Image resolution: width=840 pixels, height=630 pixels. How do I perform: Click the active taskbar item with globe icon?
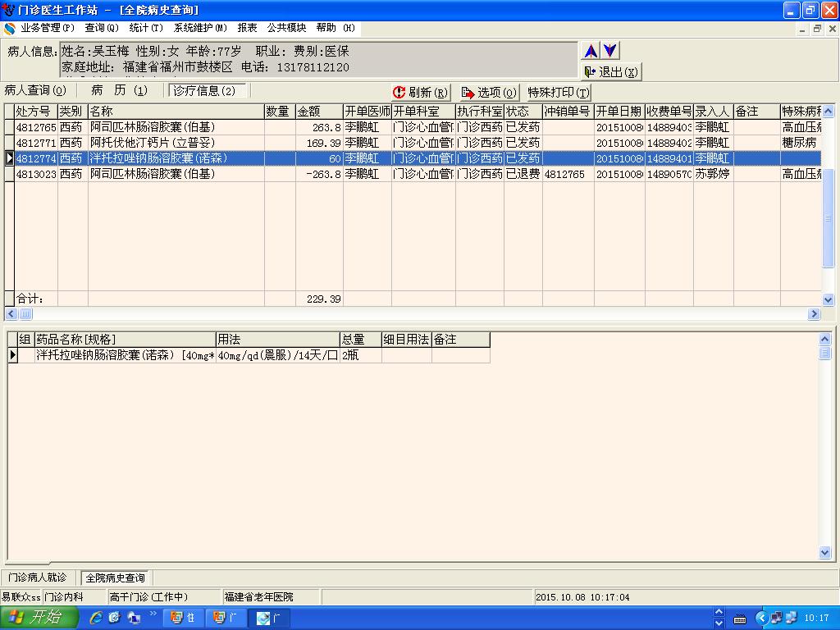point(269,619)
